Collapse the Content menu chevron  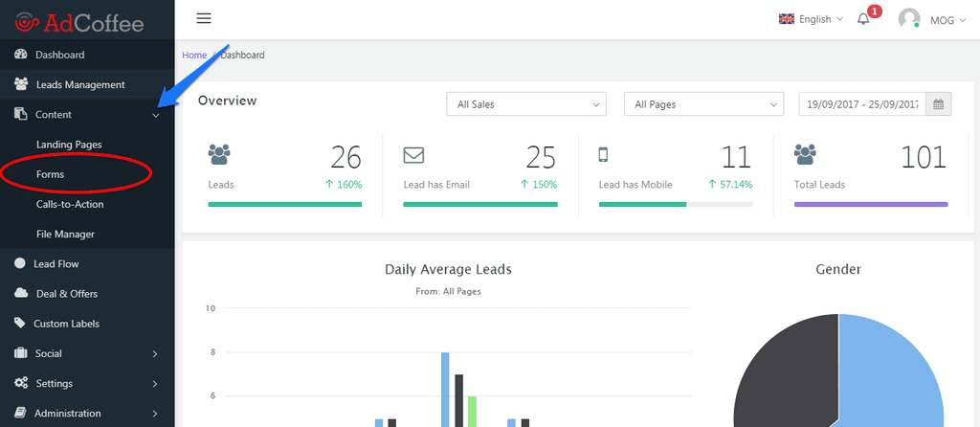pos(156,115)
